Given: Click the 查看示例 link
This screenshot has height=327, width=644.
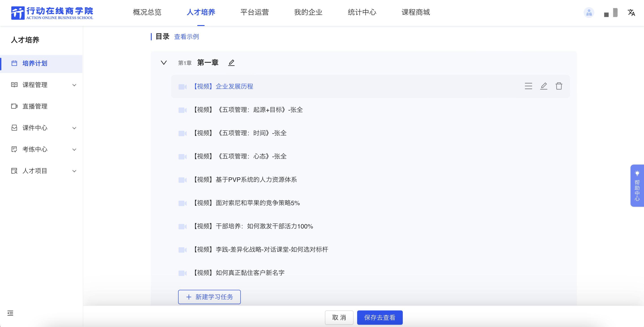Looking at the screenshot, I should (186, 37).
